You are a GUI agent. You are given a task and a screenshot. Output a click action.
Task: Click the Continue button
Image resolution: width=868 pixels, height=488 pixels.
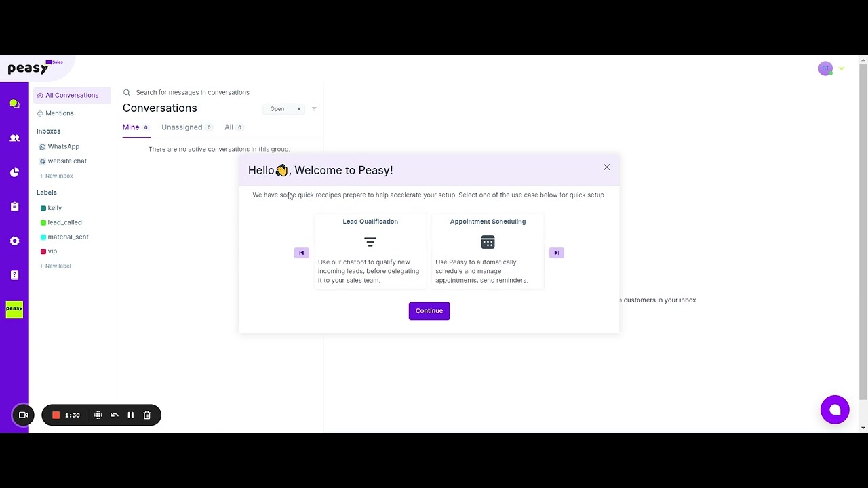(x=429, y=311)
